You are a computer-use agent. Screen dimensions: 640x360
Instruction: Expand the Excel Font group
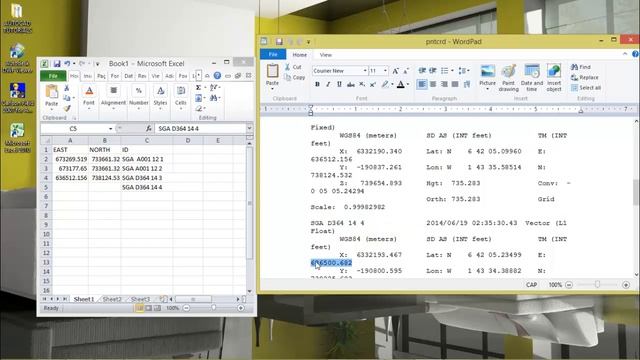(89, 98)
